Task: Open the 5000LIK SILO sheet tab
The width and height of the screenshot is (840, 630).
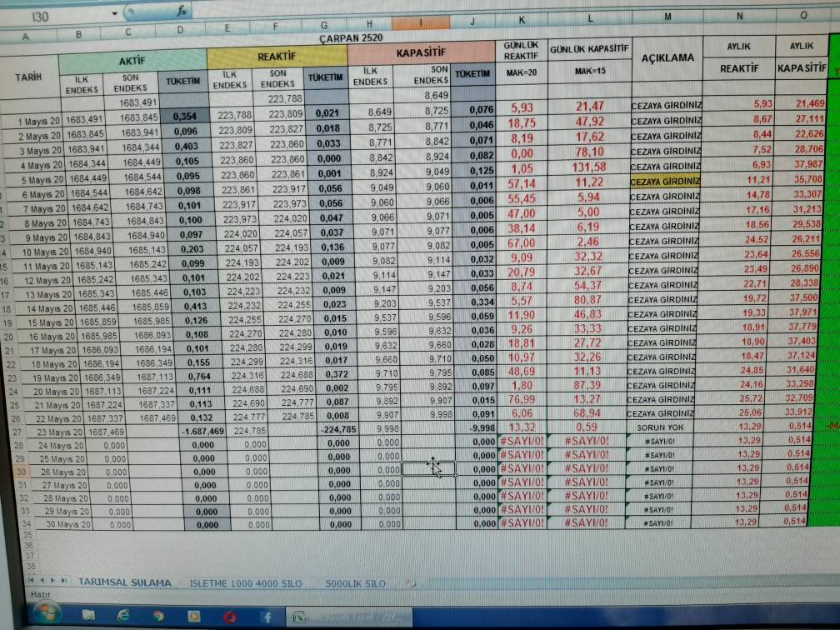Action: pos(355,583)
